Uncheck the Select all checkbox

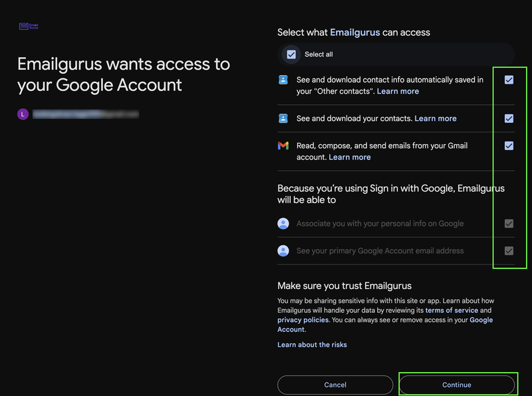coord(290,54)
